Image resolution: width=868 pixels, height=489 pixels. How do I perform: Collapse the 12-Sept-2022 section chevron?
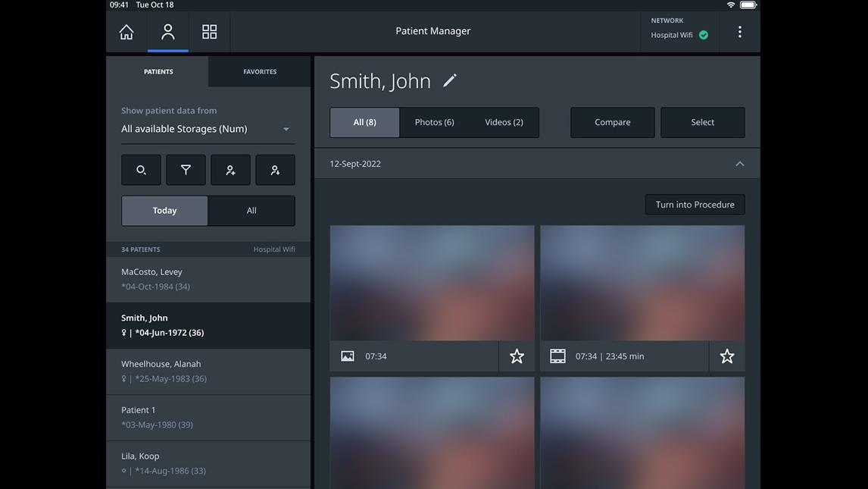point(739,164)
